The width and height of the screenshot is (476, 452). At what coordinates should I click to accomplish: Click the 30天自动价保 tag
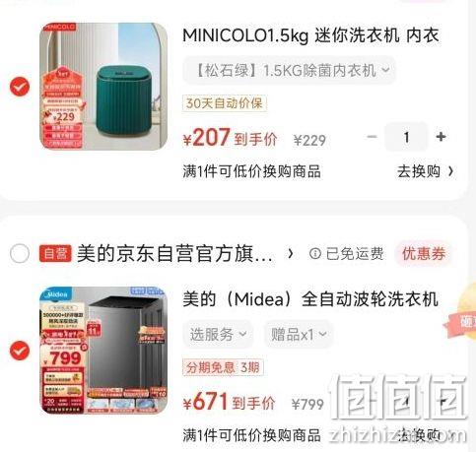tap(225, 103)
